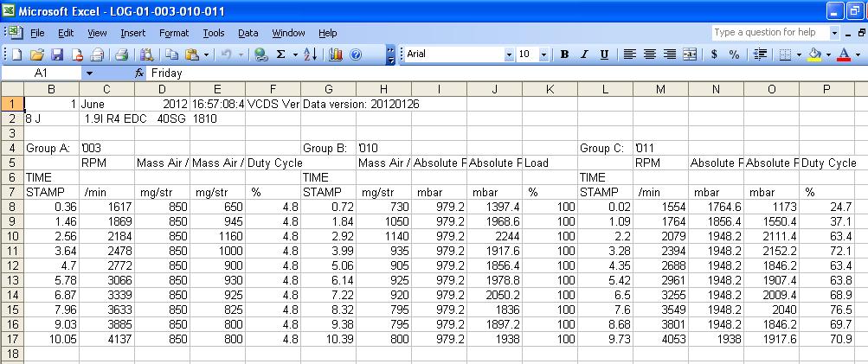Click the AutoSum sigma icon

280,54
